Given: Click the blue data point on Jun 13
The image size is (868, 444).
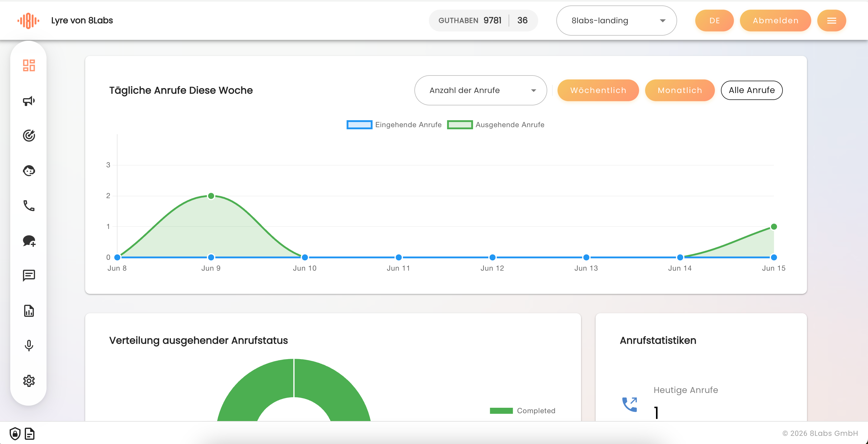Looking at the screenshot, I should [x=586, y=257].
